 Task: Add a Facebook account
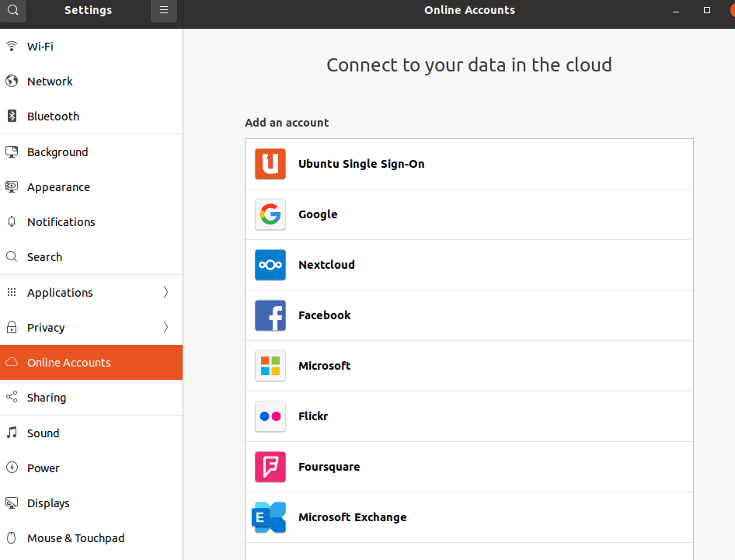469,315
